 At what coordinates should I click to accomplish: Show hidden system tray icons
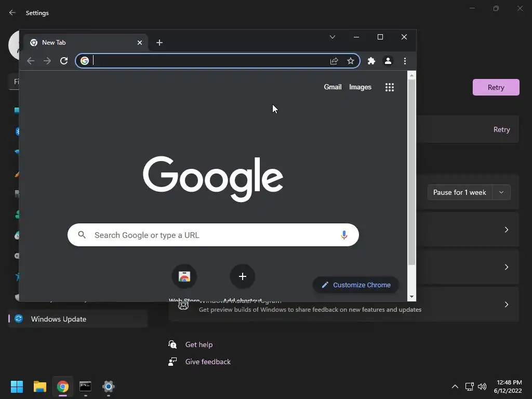(x=455, y=387)
